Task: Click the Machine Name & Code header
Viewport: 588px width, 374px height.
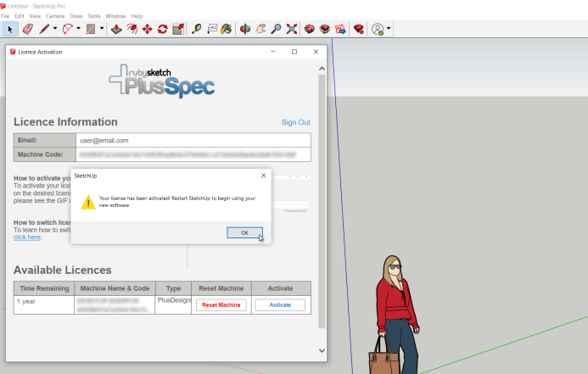Action: (x=115, y=288)
